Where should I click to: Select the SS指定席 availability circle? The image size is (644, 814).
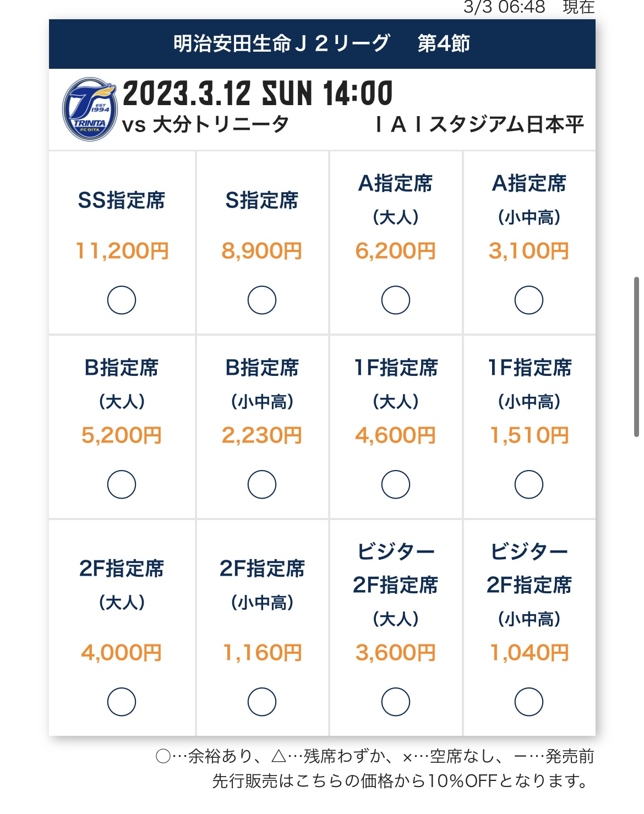pyautogui.click(x=122, y=300)
